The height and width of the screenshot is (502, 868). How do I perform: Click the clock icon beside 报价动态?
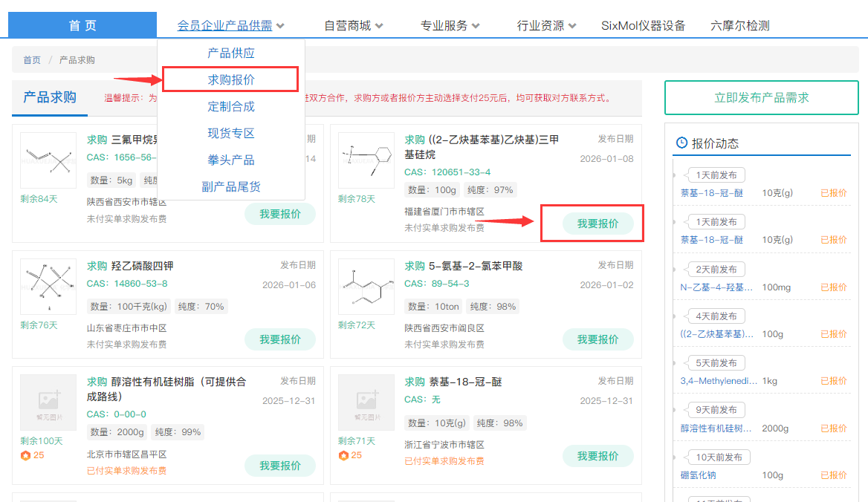point(682,143)
